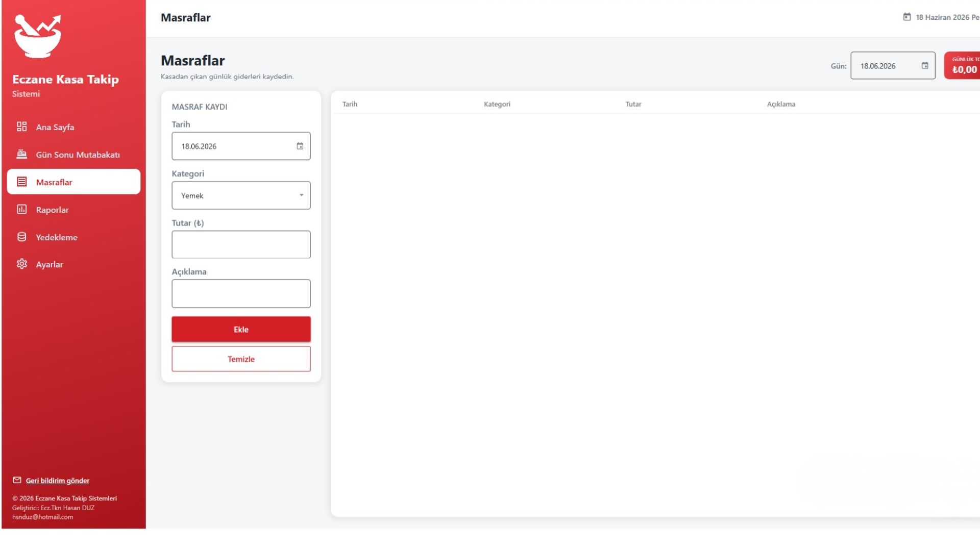
Task: Click the Günlük total ₺0,00 badge
Action: click(963, 65)
